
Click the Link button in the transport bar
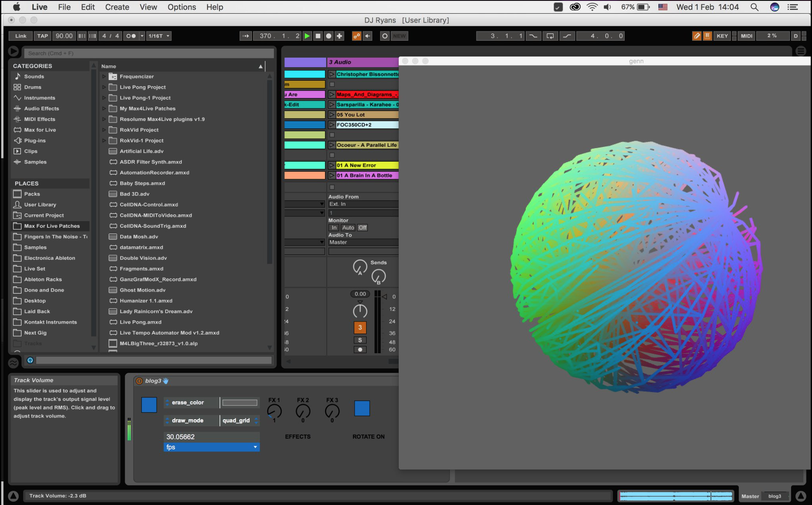click(x=20, y=36)
